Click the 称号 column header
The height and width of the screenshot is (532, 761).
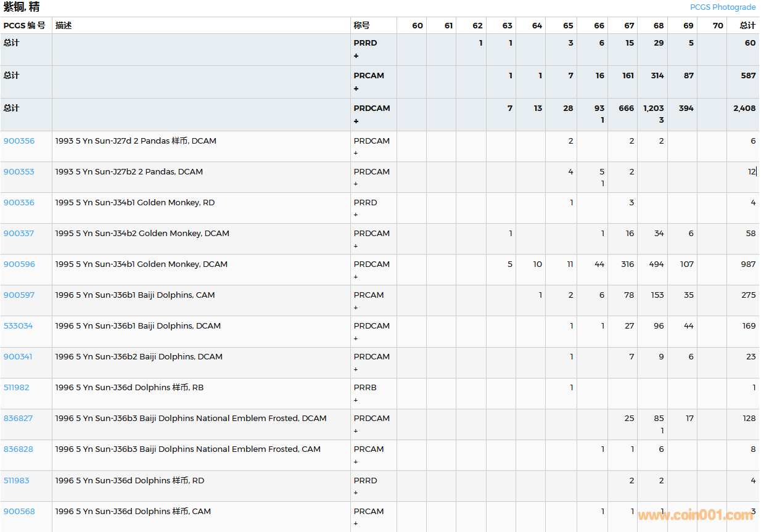pyautogui.click(x=361, y=26)
